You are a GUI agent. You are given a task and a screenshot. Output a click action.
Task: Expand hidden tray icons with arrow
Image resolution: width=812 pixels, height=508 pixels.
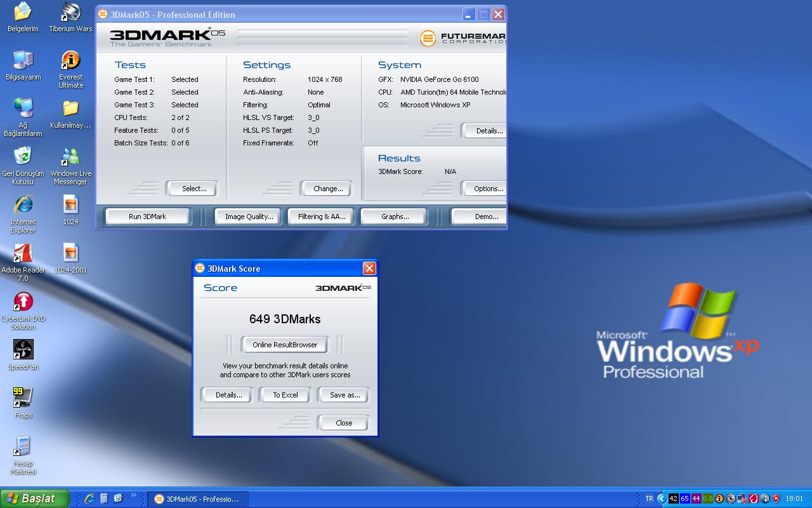point(662,498)
